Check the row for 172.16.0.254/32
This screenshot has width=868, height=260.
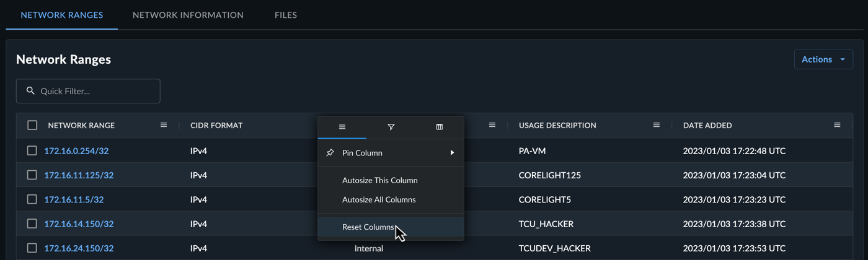coord(32,150)
